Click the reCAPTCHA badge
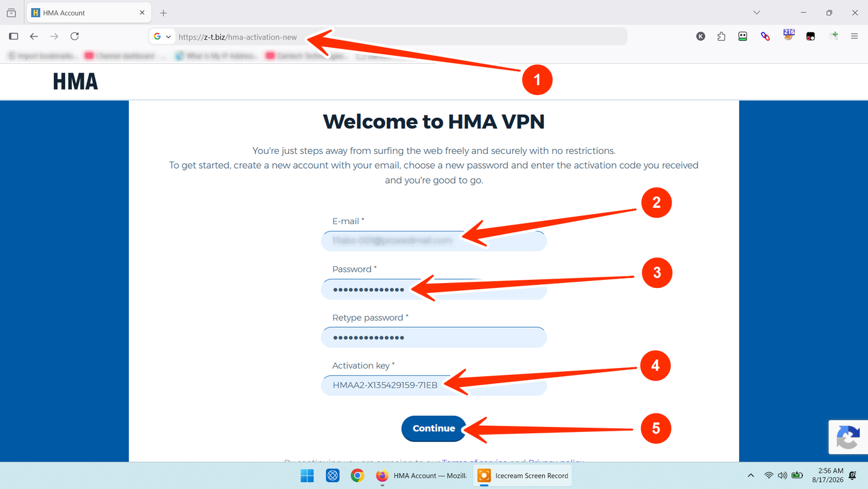 (x=848, y=437)
